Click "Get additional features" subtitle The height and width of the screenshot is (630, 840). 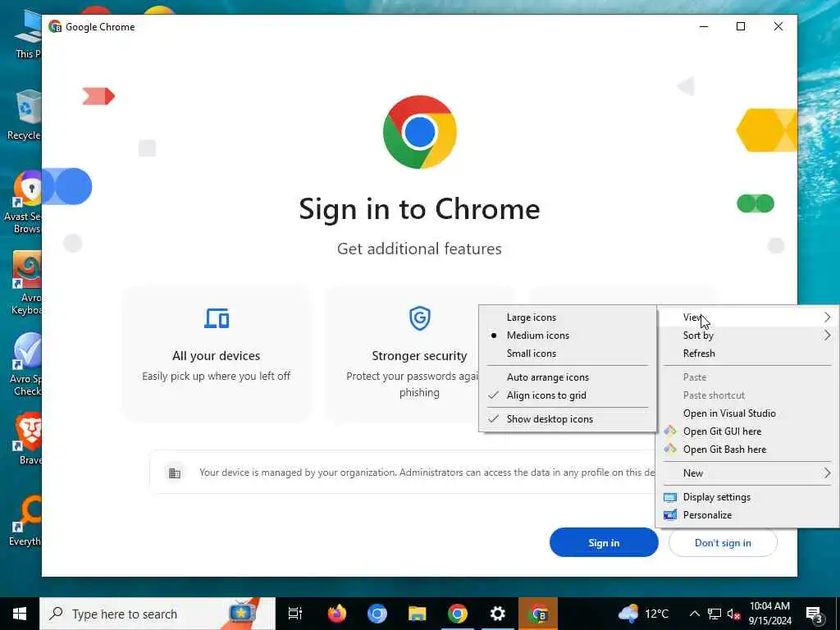[419, 249]
